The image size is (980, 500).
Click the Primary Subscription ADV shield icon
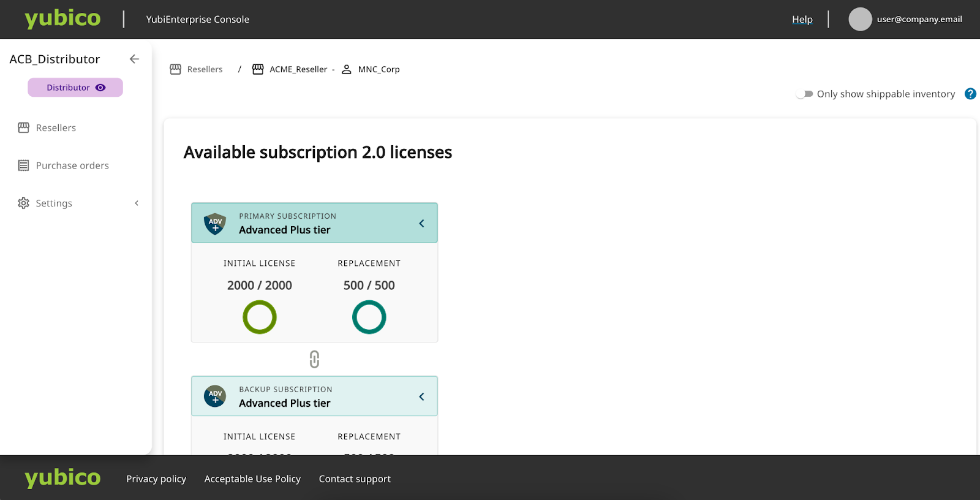[x=215, y=224]
